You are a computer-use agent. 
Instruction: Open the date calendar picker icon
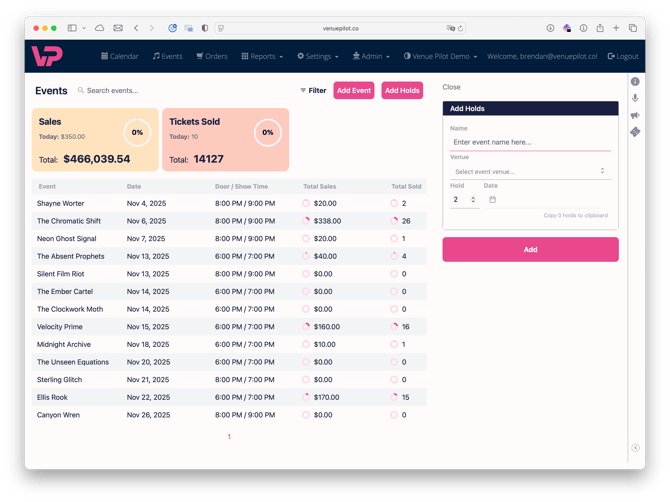pyautogui.click(x=492, y=200)
